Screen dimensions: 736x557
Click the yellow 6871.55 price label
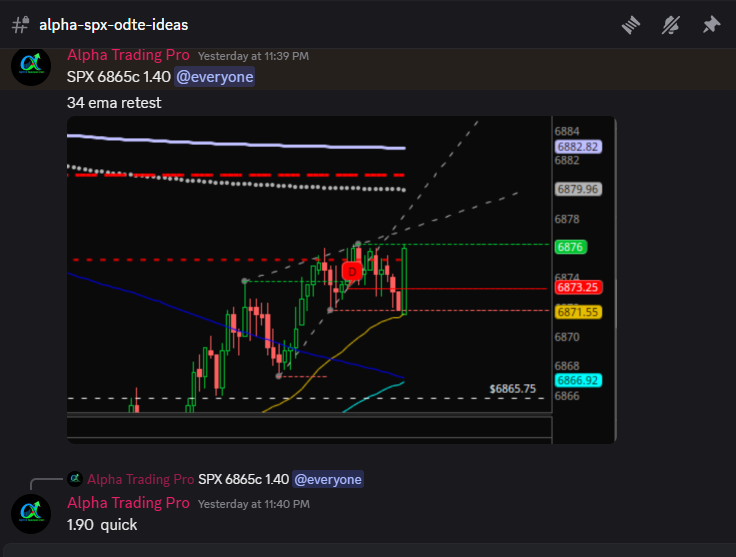pyautogui.click(x=578, y=312)
